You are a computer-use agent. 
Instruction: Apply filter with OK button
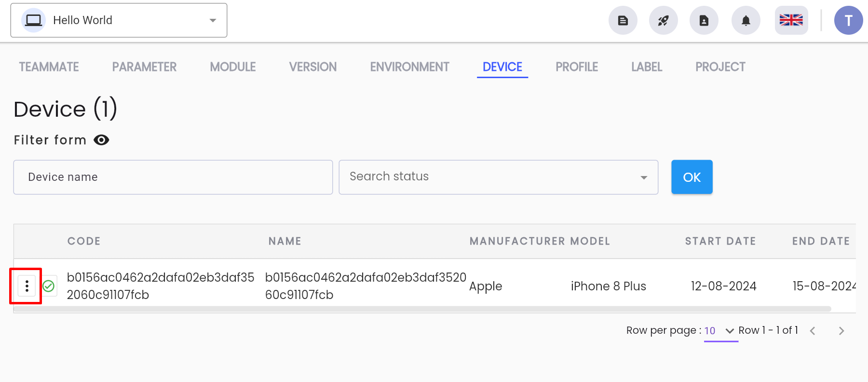click(692, 177)
